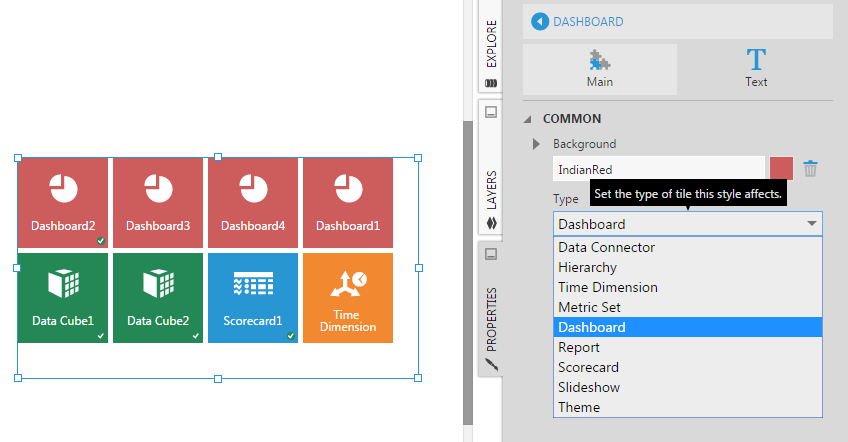Expand the Background property
848x442 pixels.
coord(537,144)
